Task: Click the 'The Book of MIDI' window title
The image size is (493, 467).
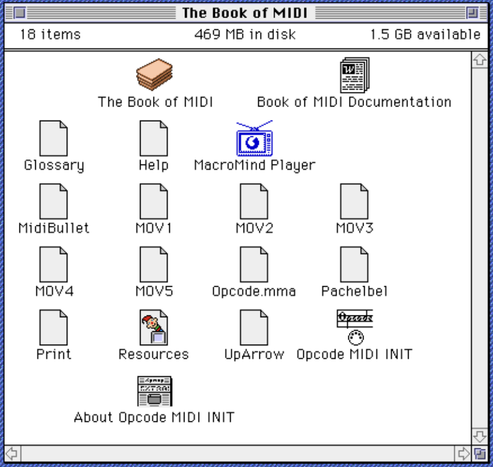Action: pyautogui.click(x=245, y=13)
